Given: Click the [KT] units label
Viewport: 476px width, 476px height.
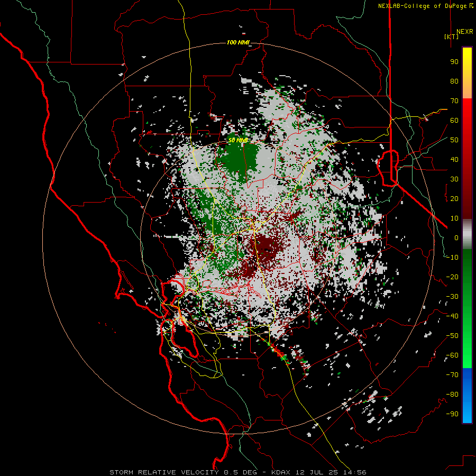Looking at the screenshot, I should (x=452, y=36).
